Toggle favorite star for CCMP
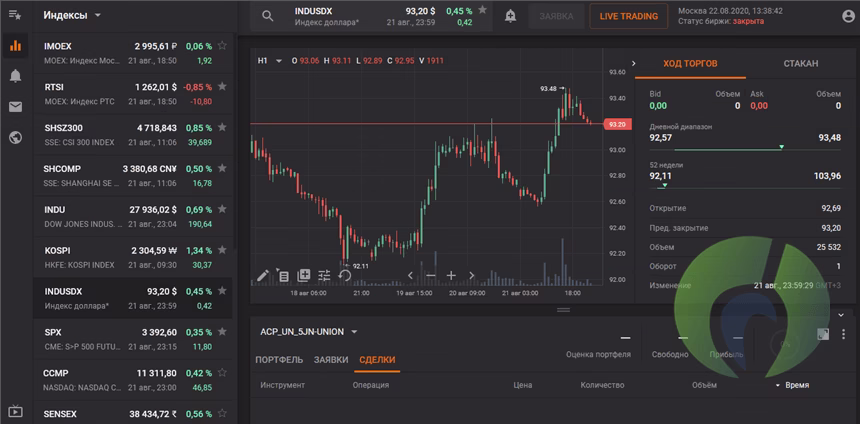The height and width of the screenshot is (424, 860). click(222, 372)
